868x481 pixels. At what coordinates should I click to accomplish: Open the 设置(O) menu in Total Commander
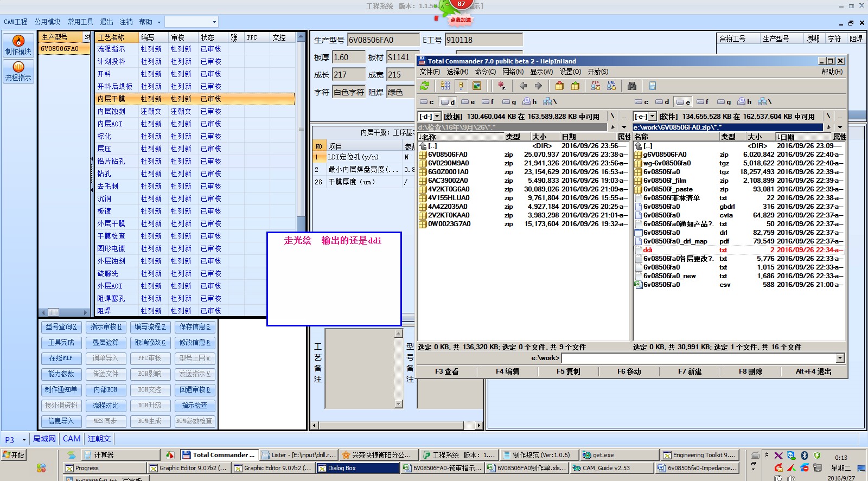point(570,72)
